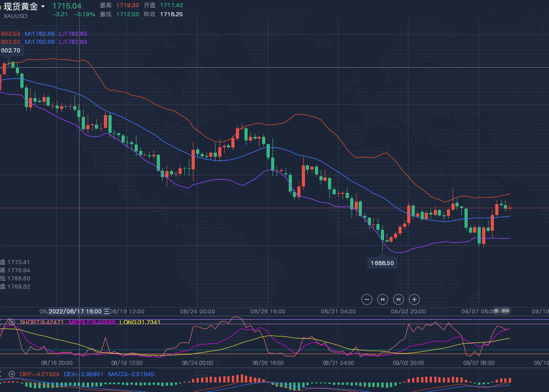549x392 pixels.
Task: Click the 1688.50 lowest price marker
Action: [382, 263]
